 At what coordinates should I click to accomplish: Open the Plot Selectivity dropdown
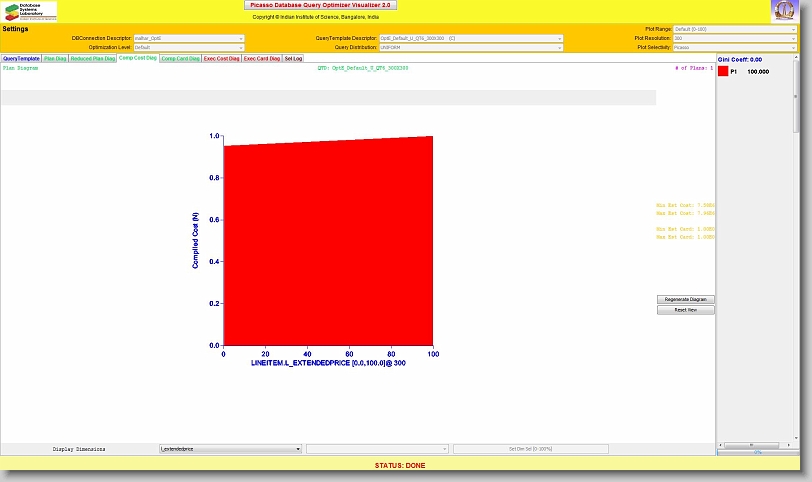tap(735, 47)
